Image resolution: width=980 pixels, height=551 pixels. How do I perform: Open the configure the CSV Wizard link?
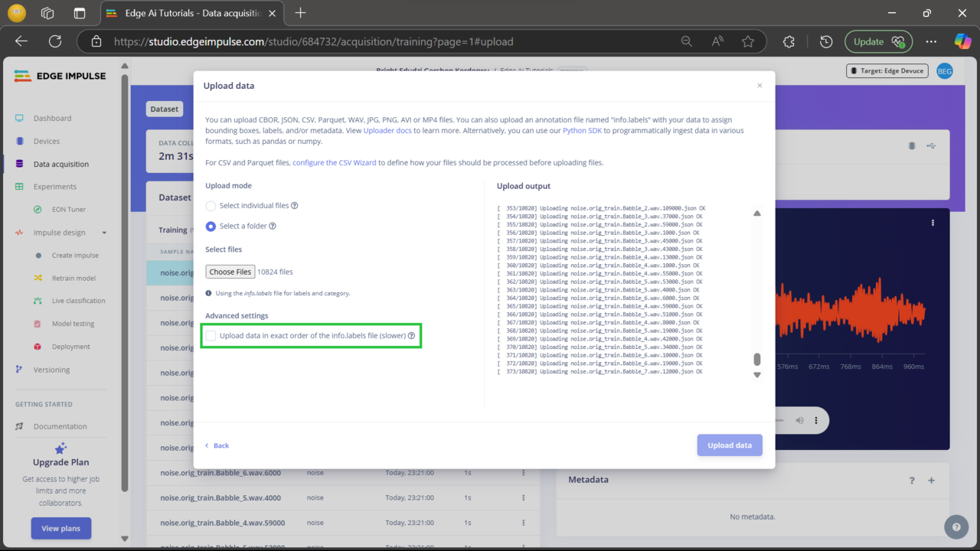coord(335,162)
